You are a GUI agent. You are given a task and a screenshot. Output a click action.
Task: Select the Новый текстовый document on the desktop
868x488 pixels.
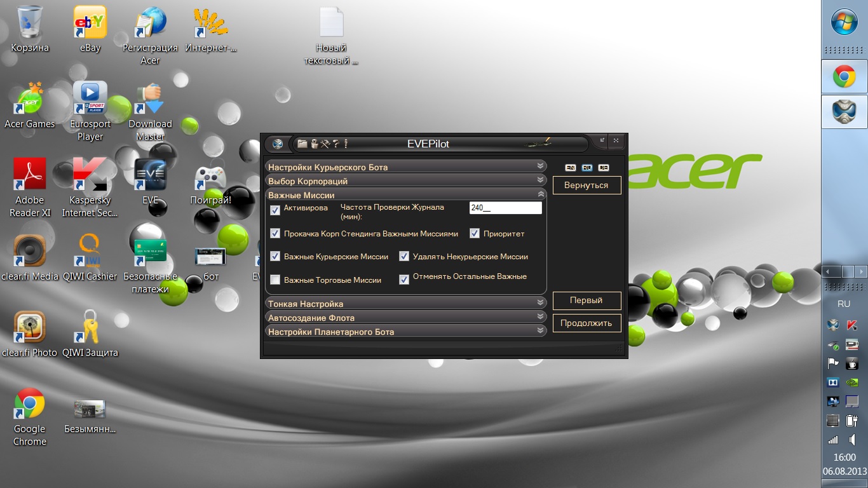coord(331,36)
